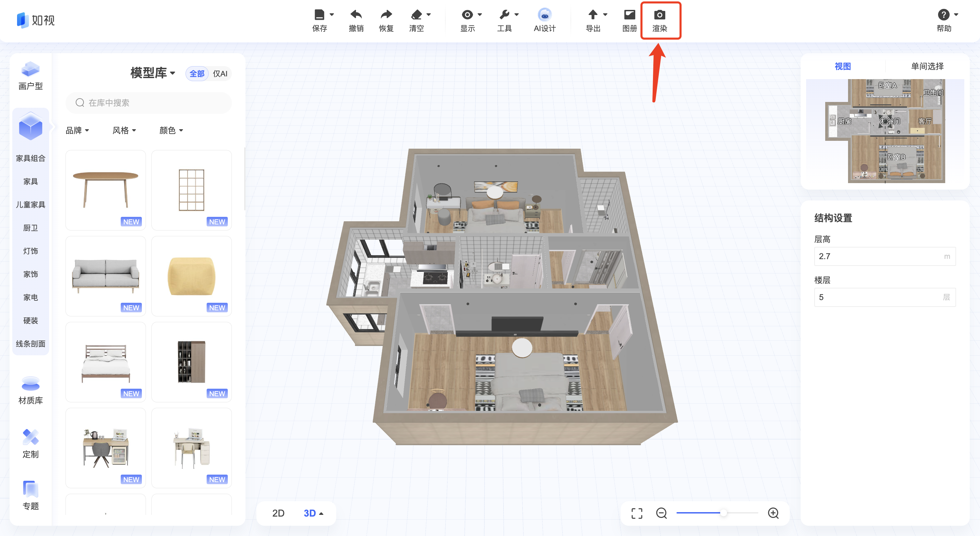Viewport: 980px width, 536px height.
Task: Expand the 清空 dropdown arrow
Action: tap(429, 14)
